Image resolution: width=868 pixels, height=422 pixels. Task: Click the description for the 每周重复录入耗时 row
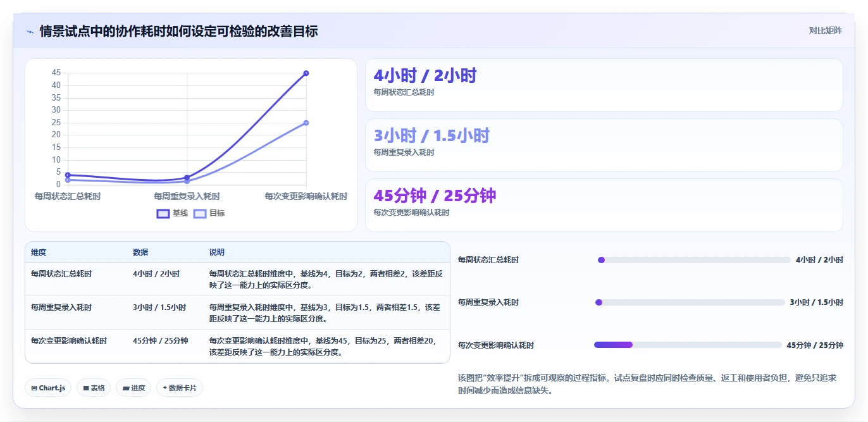tap(325, 313)
